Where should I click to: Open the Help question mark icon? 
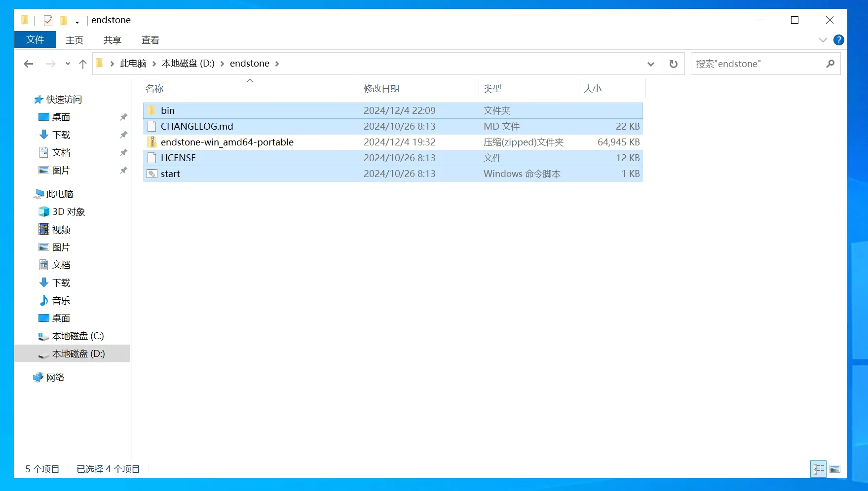(x=838, y=40)
